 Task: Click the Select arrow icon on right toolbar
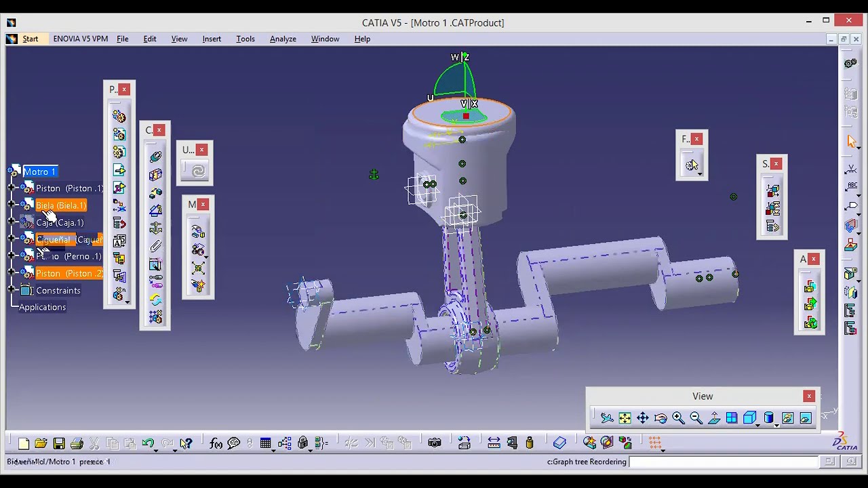coord(851,142)
